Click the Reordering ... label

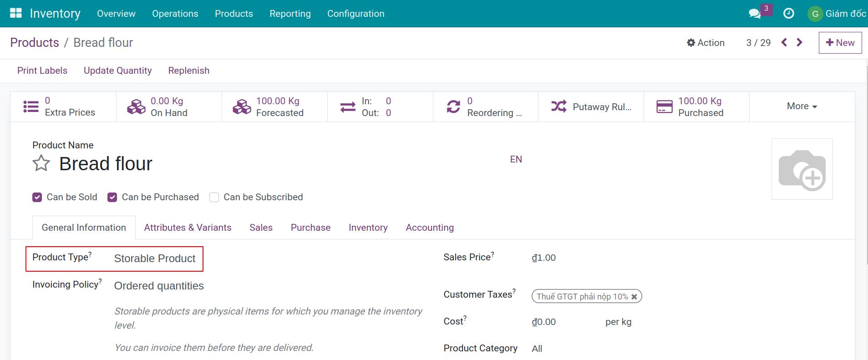click(494, 113)
